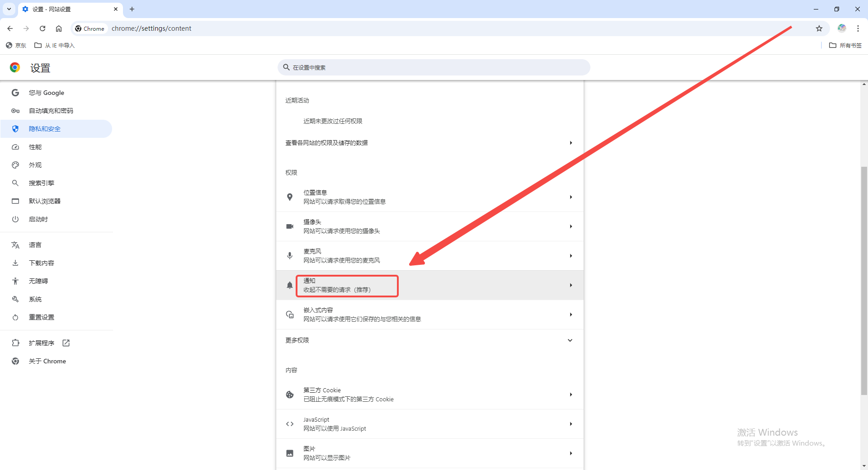Click the palette appearance icon
The width and height of the screenshot is (868, 470).
pyautogui.click(x=15, y=165)
